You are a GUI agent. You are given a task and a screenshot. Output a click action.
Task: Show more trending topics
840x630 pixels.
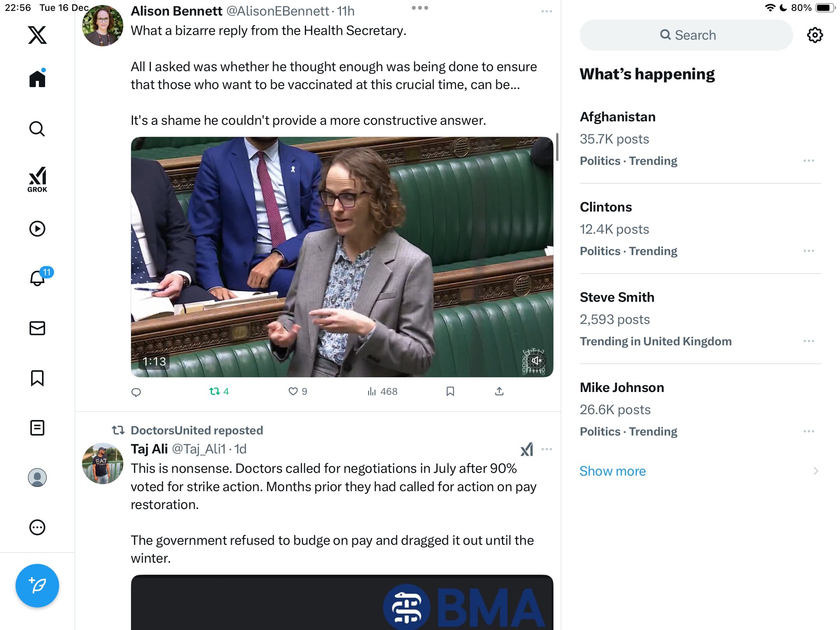pyautogui.click(x=612, y=471)
